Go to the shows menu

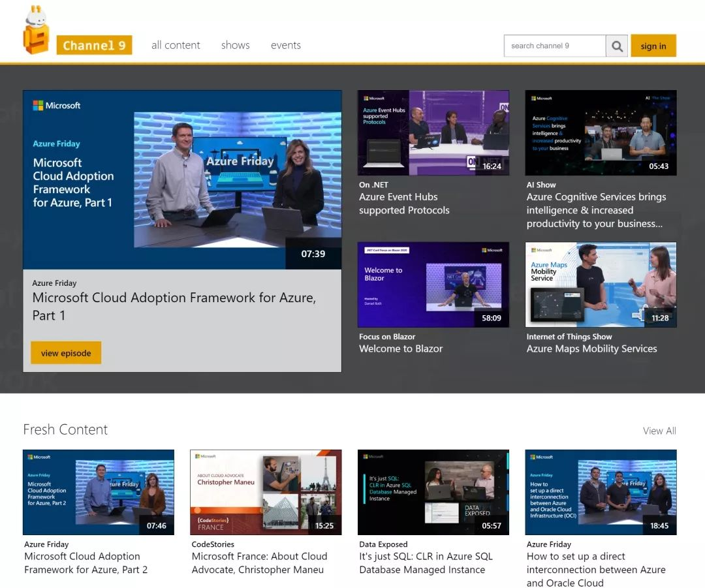click(x=235, y=45)
